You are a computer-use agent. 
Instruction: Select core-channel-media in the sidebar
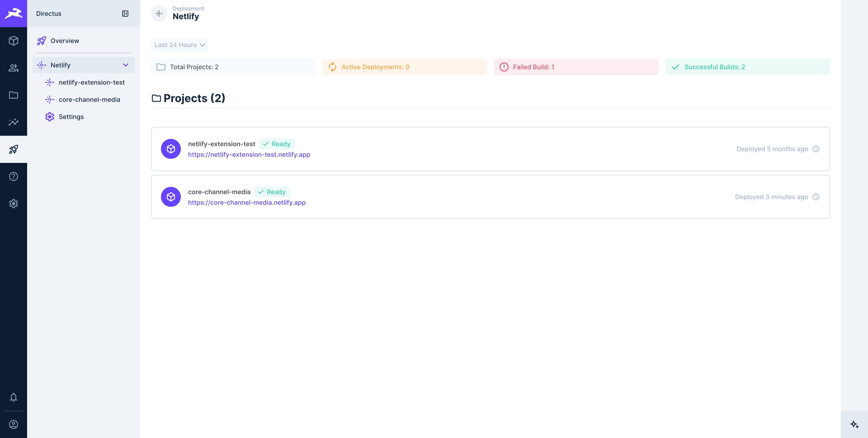click(89, 100)
